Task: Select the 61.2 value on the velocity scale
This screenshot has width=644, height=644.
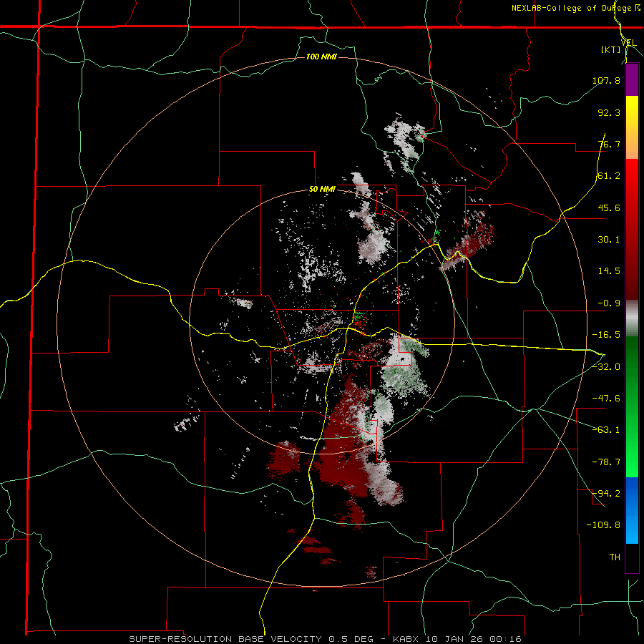Action: click(609, 176)
